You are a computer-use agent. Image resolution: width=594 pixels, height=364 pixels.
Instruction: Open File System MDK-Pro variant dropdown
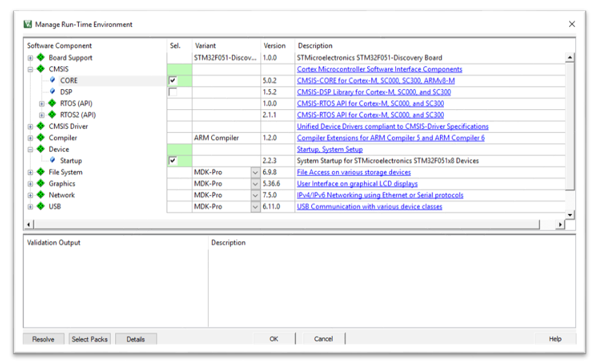[x=255, y=172]
